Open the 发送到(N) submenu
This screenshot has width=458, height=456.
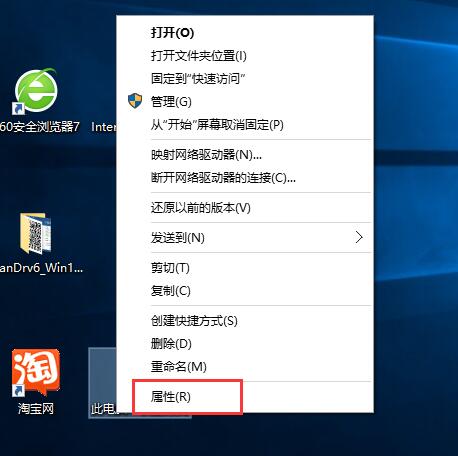[245, 238]
